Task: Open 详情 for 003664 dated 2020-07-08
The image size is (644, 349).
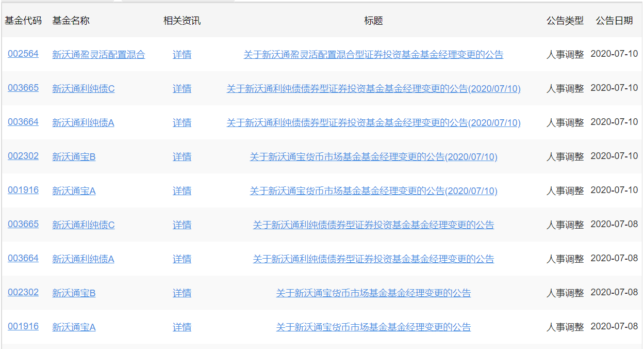Action: (x=182, y=259)
